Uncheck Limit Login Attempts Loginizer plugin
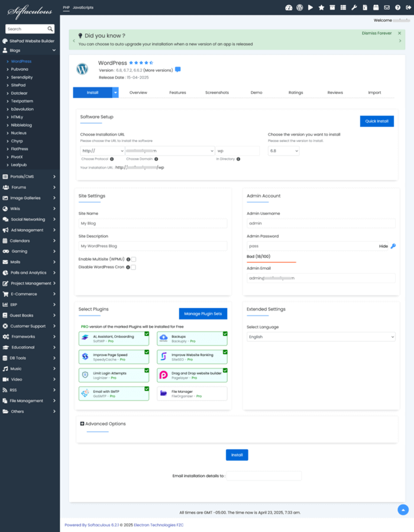Screen dimensions: 414x532 (x=147, y=370)
